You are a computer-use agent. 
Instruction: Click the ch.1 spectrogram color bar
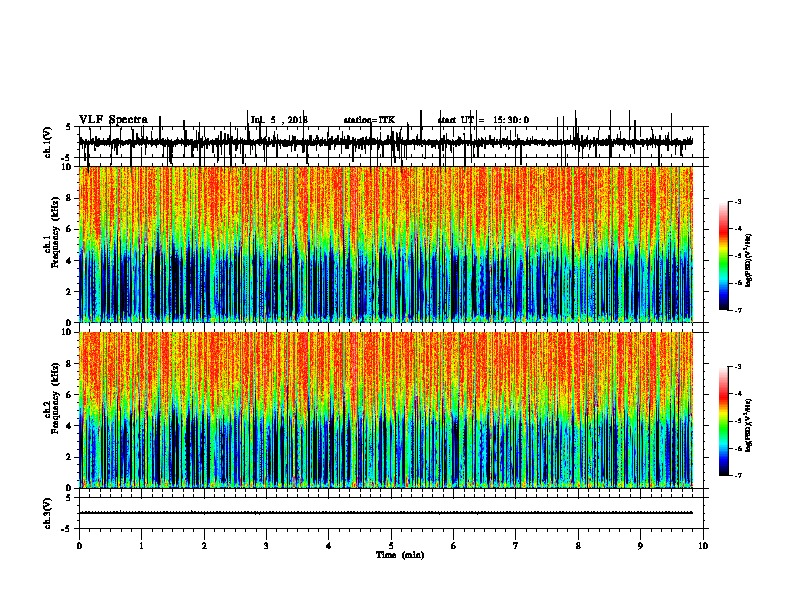pyautogui.click(x=723, y=256)
